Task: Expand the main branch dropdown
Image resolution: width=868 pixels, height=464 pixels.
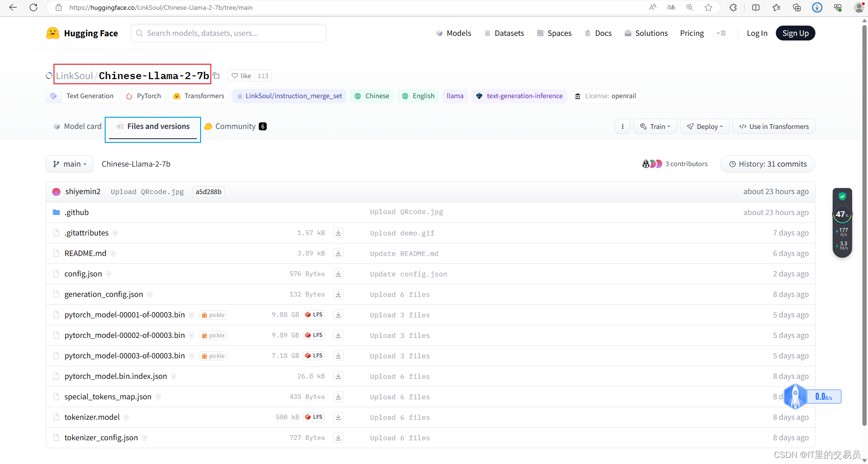Action: [x=69, y=164]
